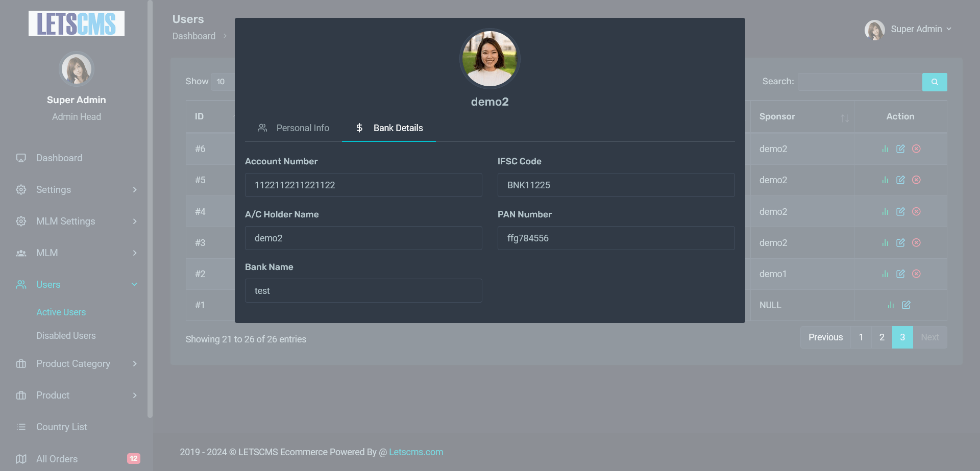Viewport: 980px width, 471px height.
Task: Sort the table by Sponsor column
Action: 846,116
